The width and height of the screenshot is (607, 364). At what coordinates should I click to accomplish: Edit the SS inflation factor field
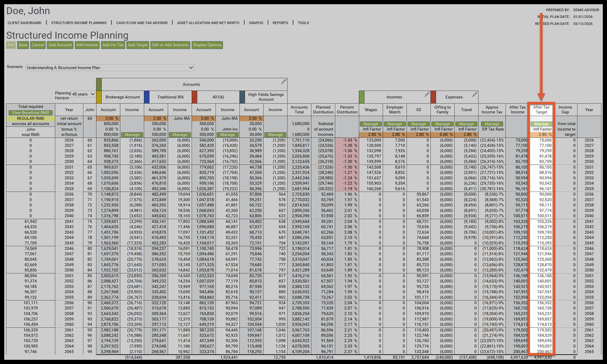point(418,135)
